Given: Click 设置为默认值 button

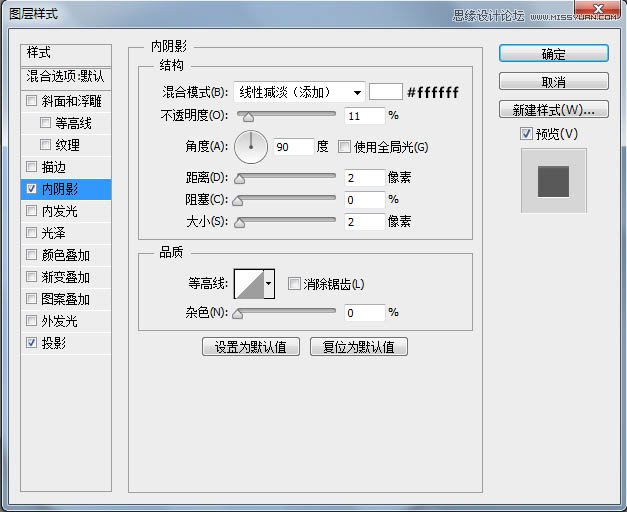Looking at the screenshot, I should (251, 347).
